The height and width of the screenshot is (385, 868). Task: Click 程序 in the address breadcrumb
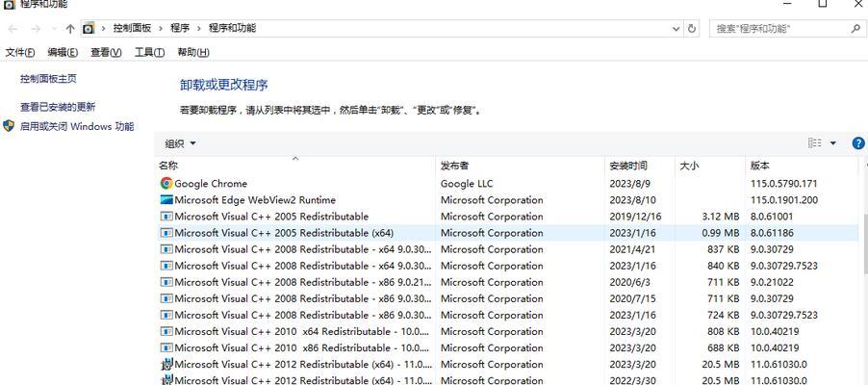[180, 28]
